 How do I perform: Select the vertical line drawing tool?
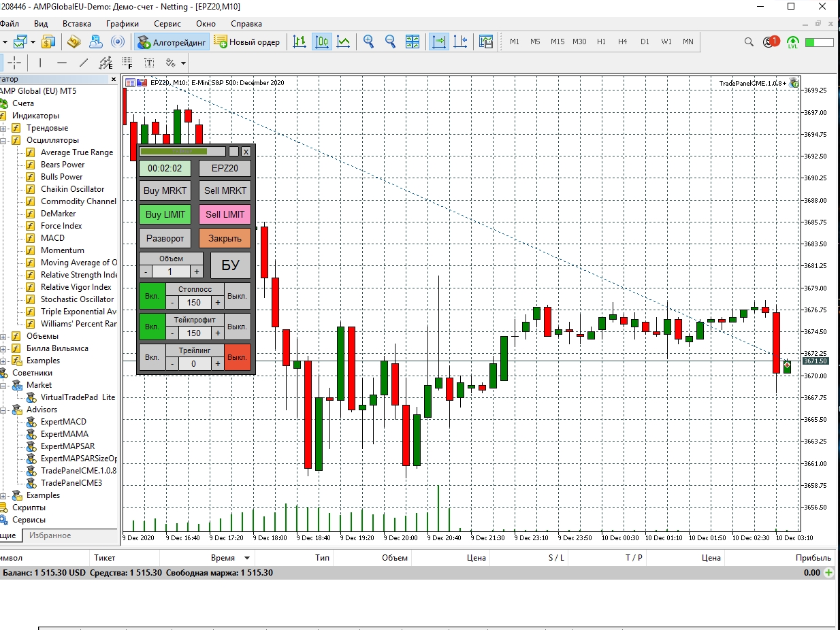(x=40, y=63)
